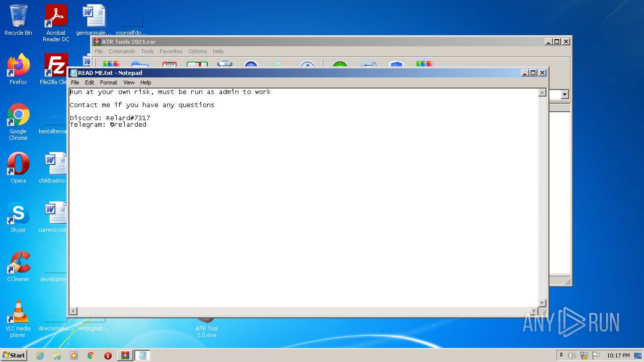
Task: Select the currencycon Word document icon
Action: 53,217
